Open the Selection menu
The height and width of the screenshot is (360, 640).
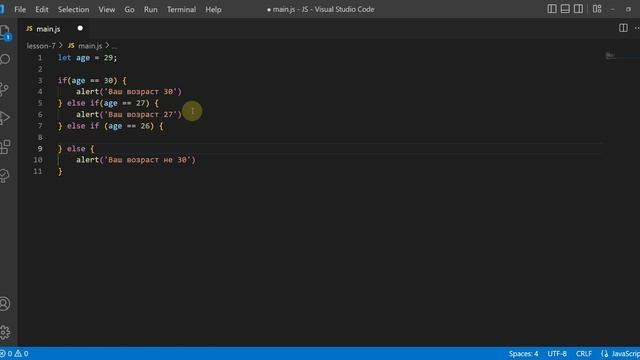(x=73, y=9)
